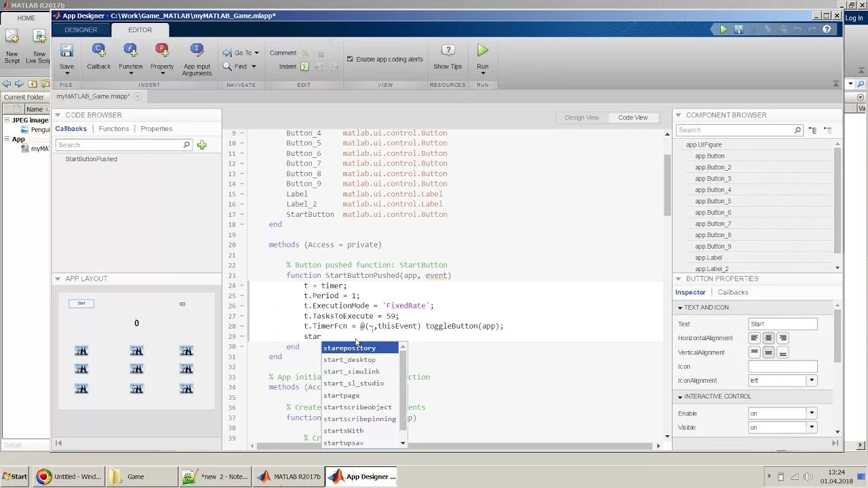Image resolution: width=868 pixels, height=488 pixels.
Task: Toggle Enable app coding alerts checkbox
Action: click(x=350, y=59)
